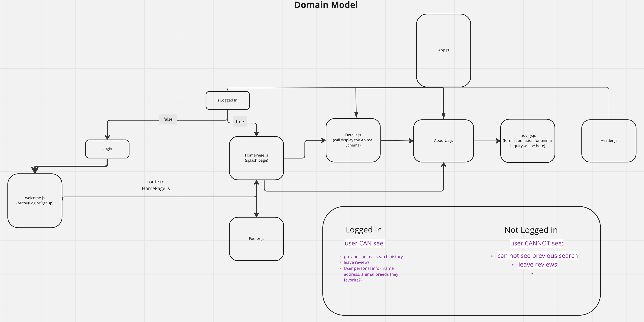
Task: Click the Not Logged in heading
Action: [531, 230]
